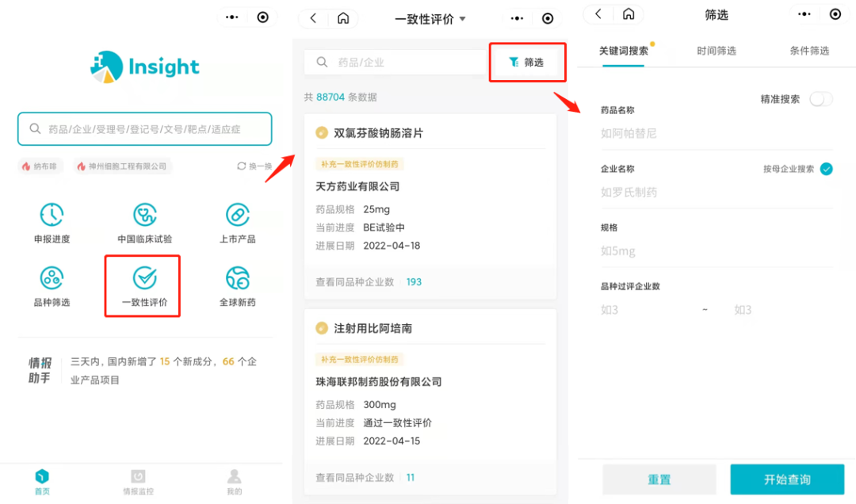The width and height of the screenshot is (856, 504).
Task: Open 中国临床试验 icon
Action: (145, 215)
